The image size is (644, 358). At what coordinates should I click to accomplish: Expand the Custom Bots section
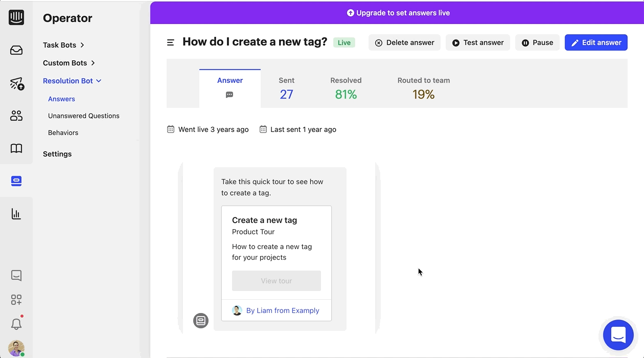(x=69, y=63)
